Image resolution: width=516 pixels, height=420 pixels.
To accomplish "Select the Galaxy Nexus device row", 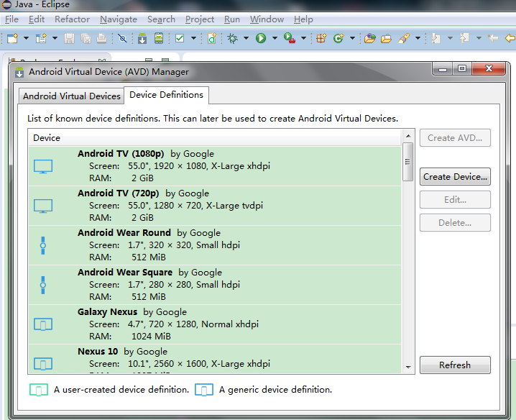I will (215, 324).
